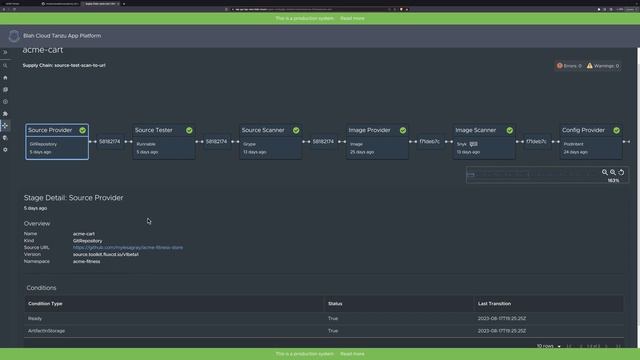Click the 163% zoom level text
The height and width of the screenshot is (360, 640).
(x=613, y=180)
